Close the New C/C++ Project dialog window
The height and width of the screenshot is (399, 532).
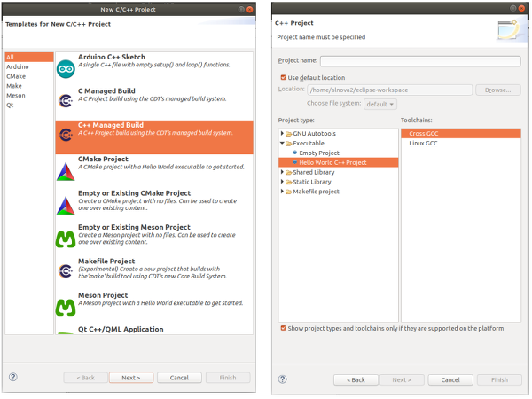250,9
